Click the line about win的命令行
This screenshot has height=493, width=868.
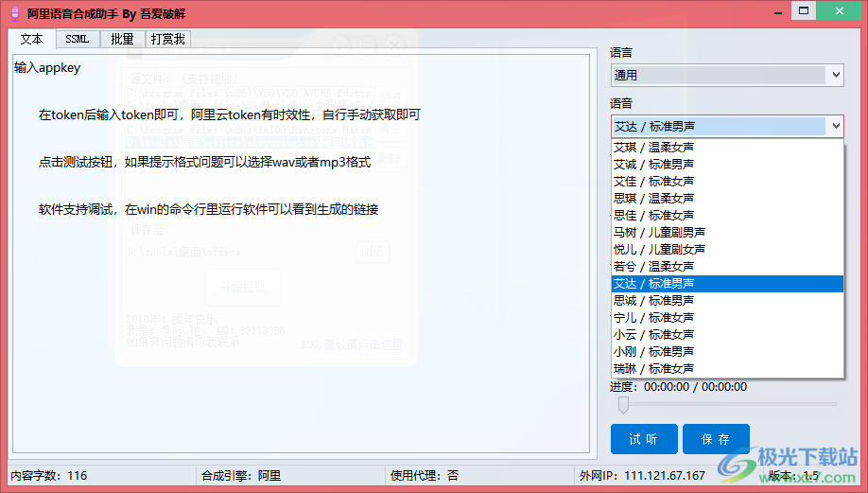[208, 209]
